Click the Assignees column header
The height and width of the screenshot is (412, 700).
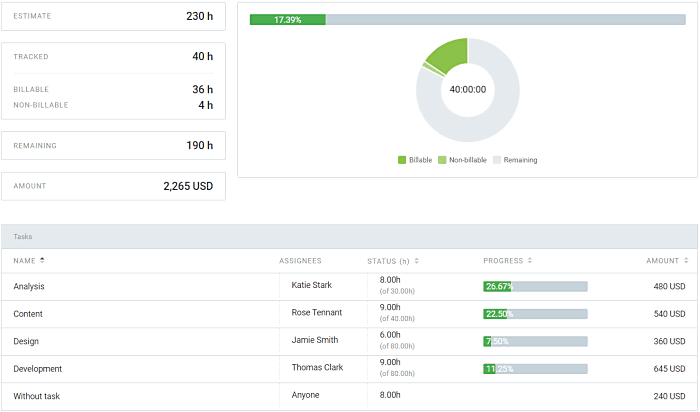point(300,261)
